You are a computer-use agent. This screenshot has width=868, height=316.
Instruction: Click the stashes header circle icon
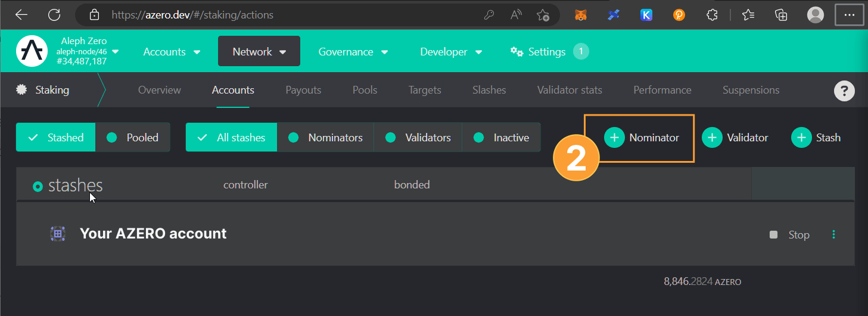point(38,187)
